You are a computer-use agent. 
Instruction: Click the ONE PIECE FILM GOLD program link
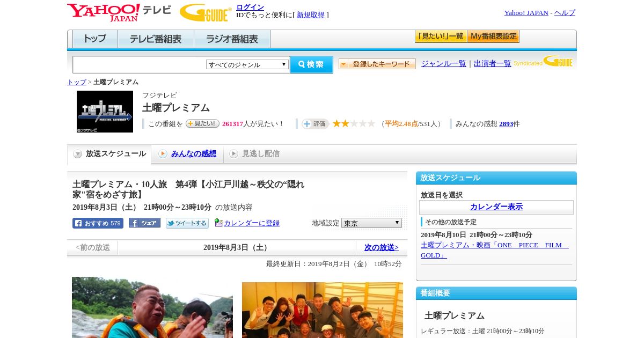tap(495, 250)
